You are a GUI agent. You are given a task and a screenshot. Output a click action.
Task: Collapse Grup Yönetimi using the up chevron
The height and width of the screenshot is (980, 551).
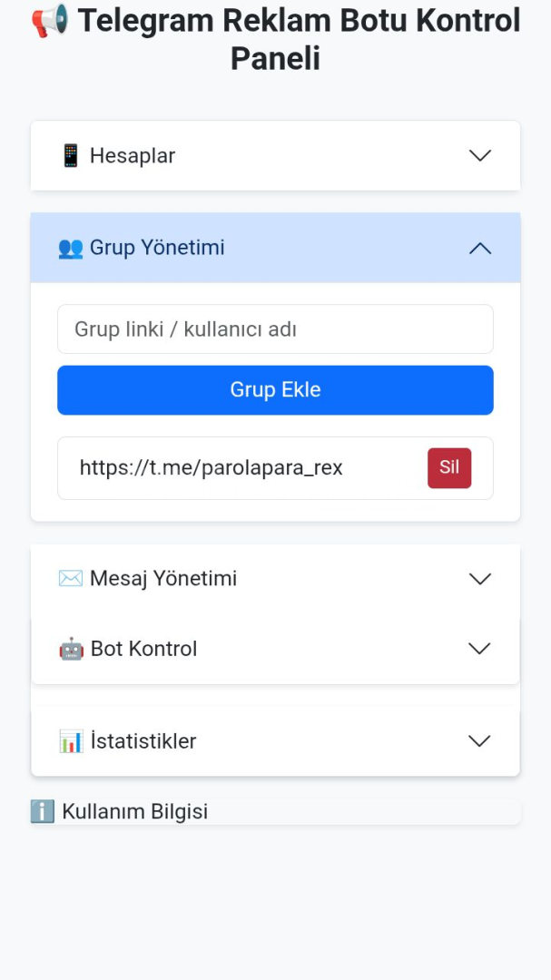[x=479, y=248]
